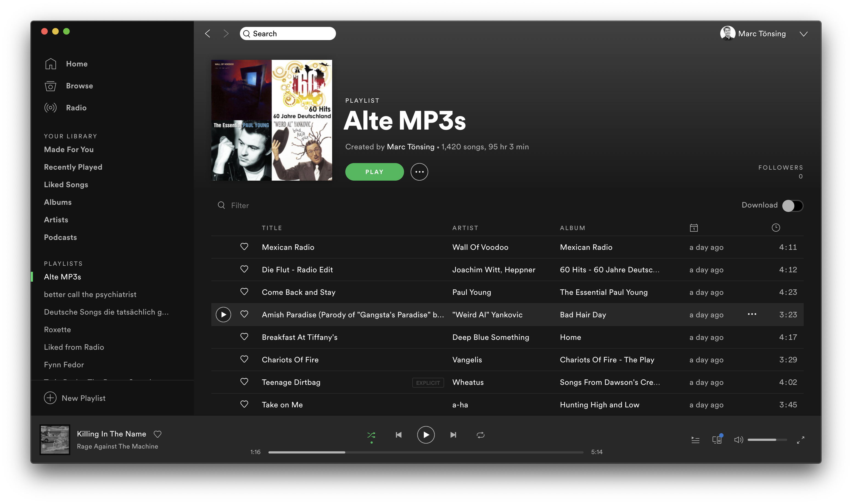The height and width of the screenshot is (504, 852).
Task: Open album Hunting High and Low
Action: (x=599, y=405)
